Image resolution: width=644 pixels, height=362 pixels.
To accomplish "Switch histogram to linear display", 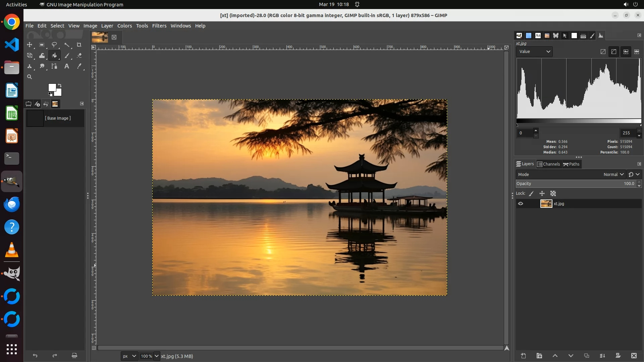I will [603, 52].
